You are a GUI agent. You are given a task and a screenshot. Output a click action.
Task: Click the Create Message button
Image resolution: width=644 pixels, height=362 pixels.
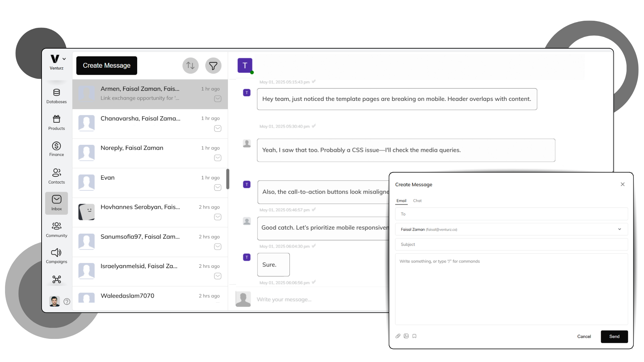click(106, 65)
